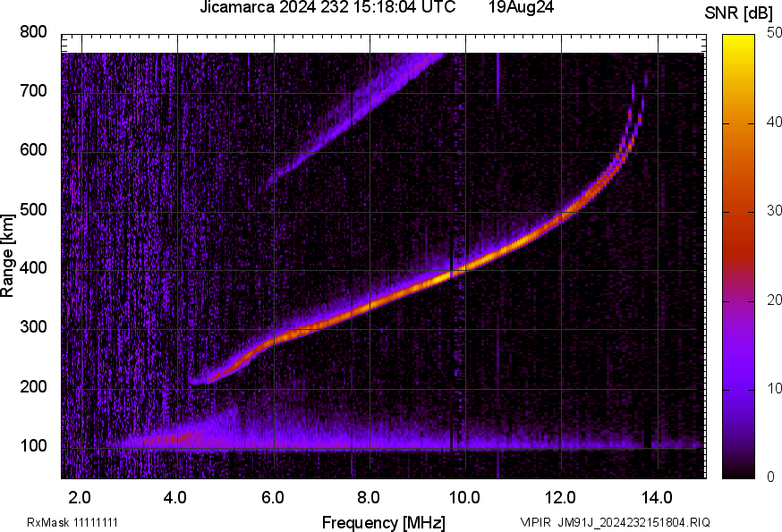Click the '10.0' frequency tick label
This screenshot has width=782, height=532.
[x=464, y=497]
